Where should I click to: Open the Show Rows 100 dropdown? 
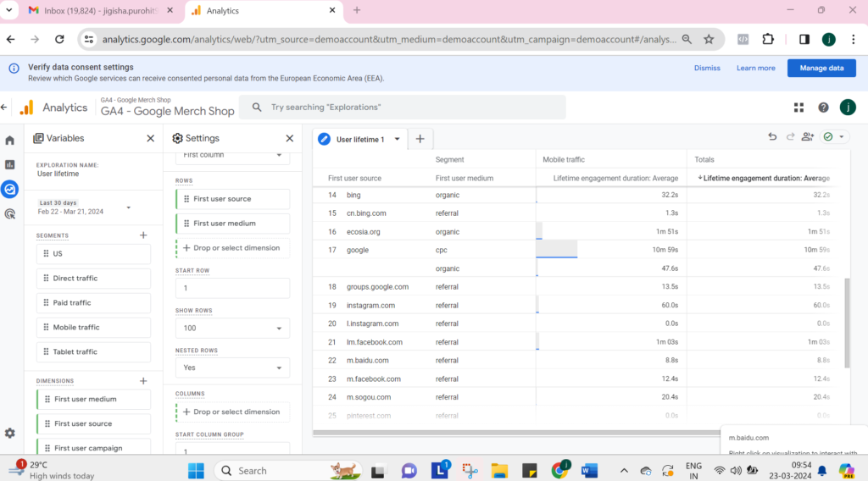coord(232,328)
